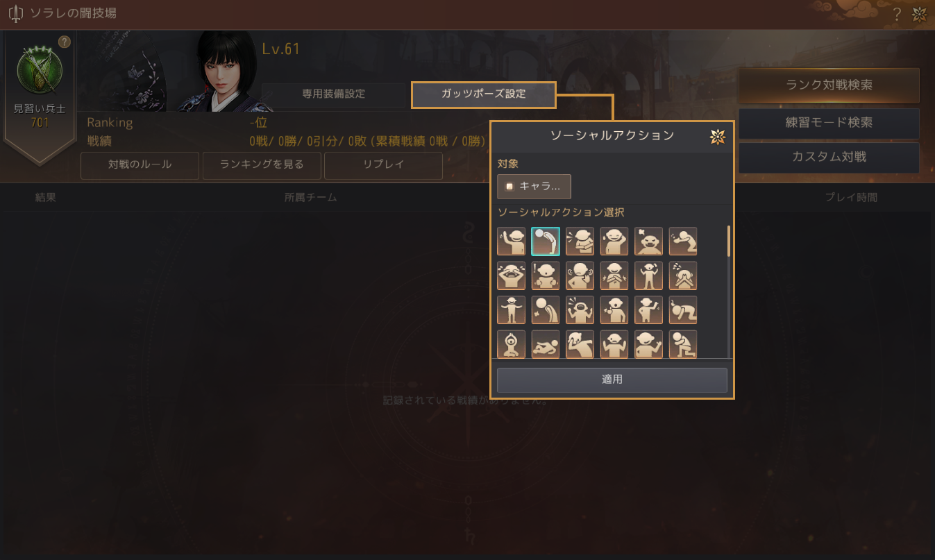
Task: Click the rank badge help question mark
Action: coord(65,42)
